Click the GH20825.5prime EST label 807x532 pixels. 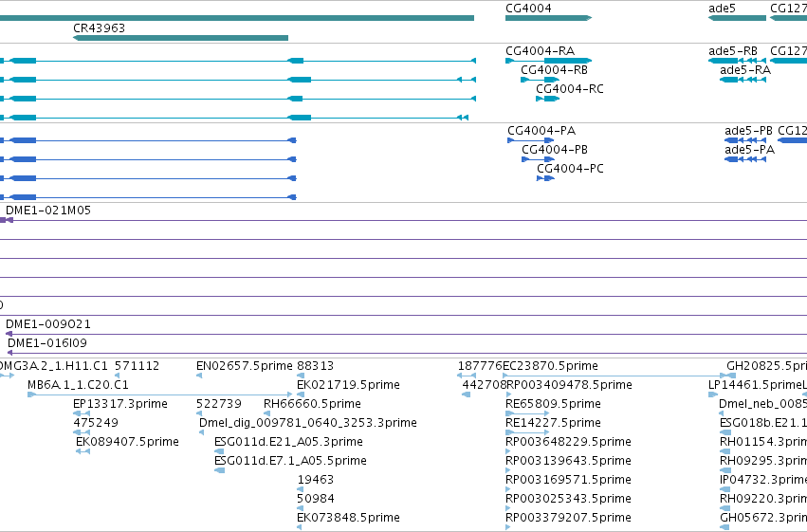coord(766,366)
